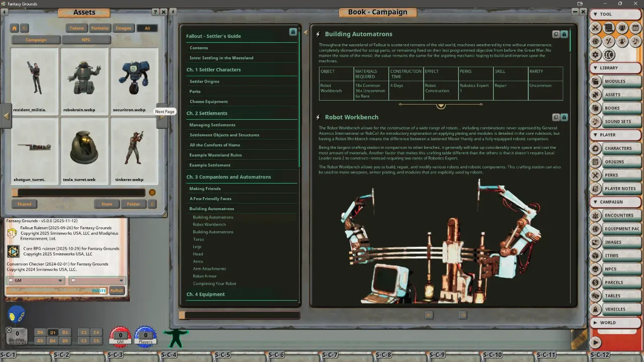Image resolution: width=644 pixels, height=362 pixels.
Task: Toggle the C2 button
Action: [84, 332]
